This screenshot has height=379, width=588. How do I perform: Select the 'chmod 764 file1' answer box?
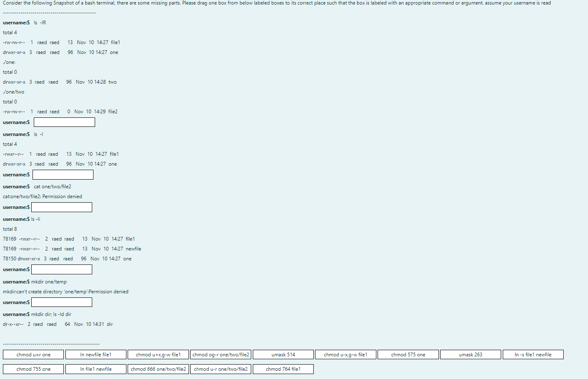(283, 369)
